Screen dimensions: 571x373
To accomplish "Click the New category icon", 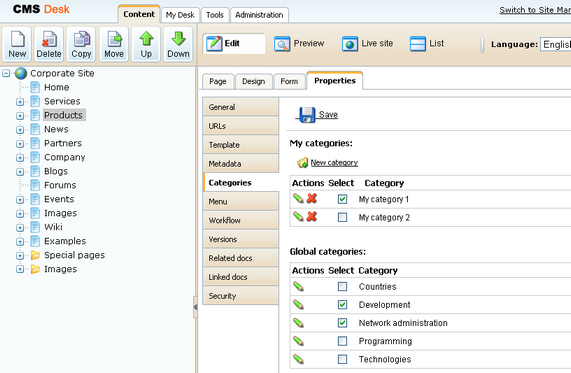I will pyautogui.click(x=302, y=162).
